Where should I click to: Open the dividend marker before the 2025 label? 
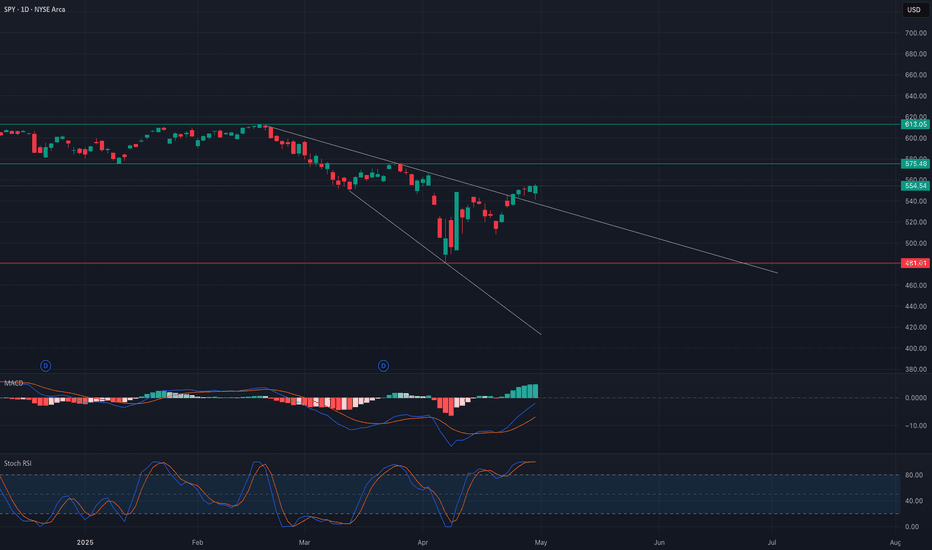(x=45, y=366)
